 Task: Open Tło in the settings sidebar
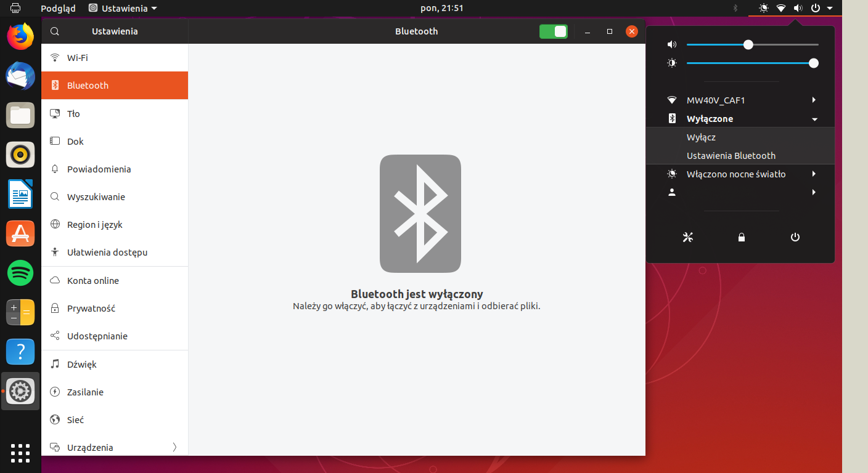[115, 113]
